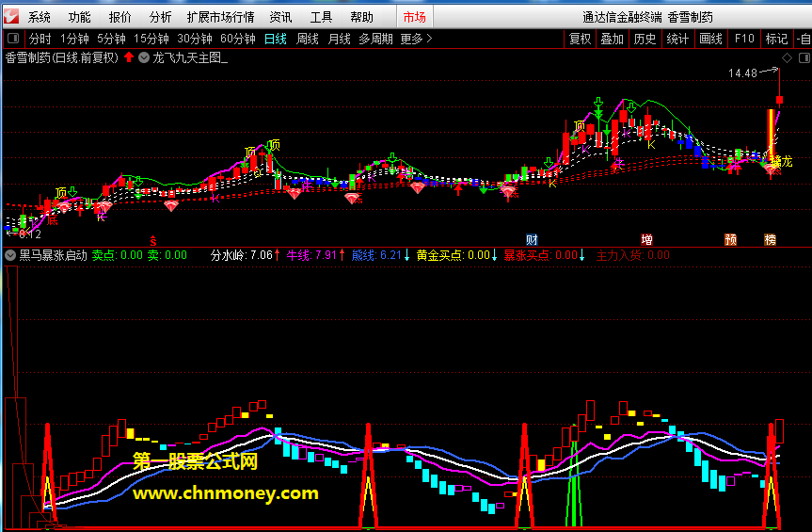Open the 工具 menu

pos(321,18)
